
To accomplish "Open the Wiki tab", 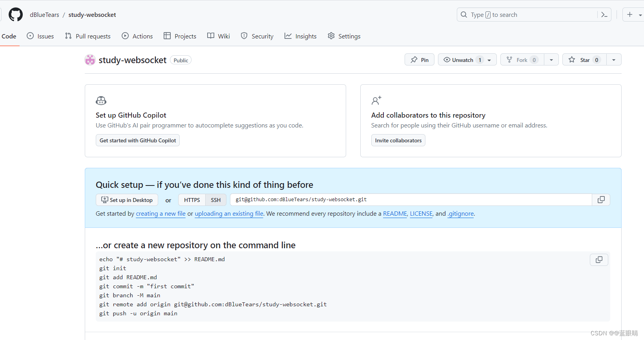I will (x=219, y=36).
